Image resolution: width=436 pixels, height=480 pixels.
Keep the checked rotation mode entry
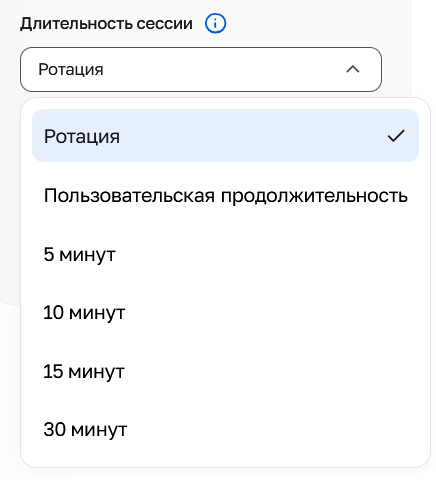click(x=225, y=136)
